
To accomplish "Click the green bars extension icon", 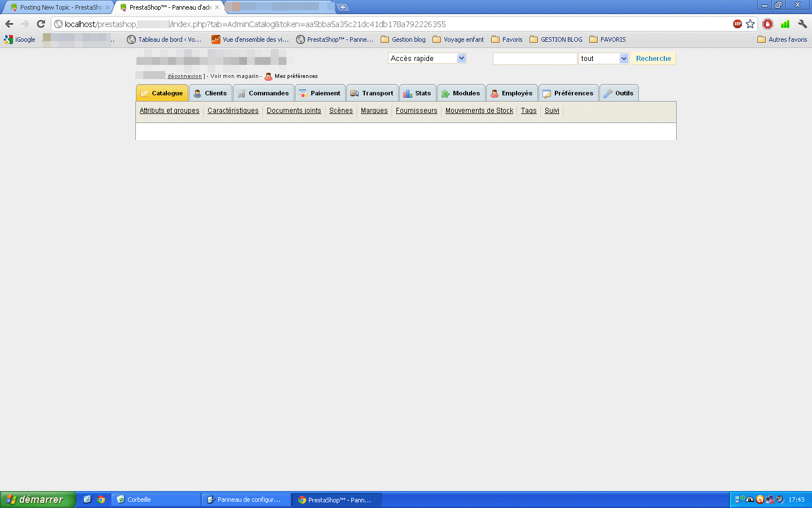I will 785,24.
